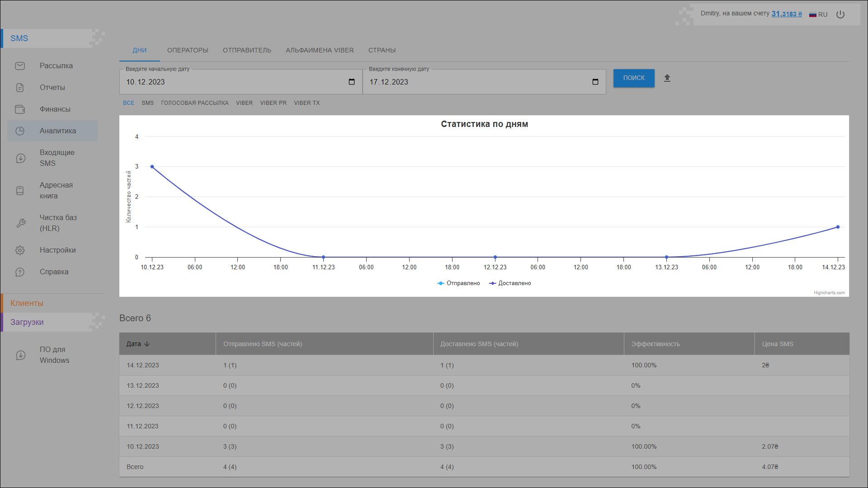The width and height of the screenshot is (868, 488).
Task: Open start date calendar picker
Action: tap(352, 82)
